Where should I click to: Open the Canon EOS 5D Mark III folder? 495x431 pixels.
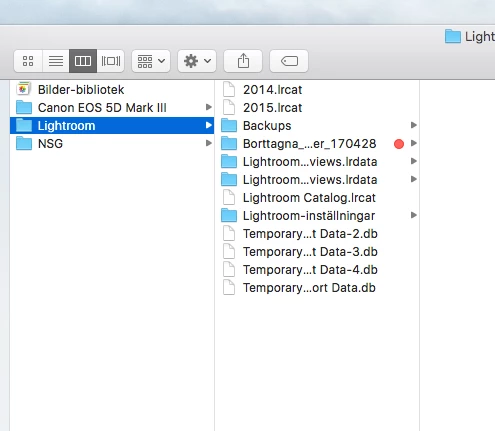tap(112, 107)
